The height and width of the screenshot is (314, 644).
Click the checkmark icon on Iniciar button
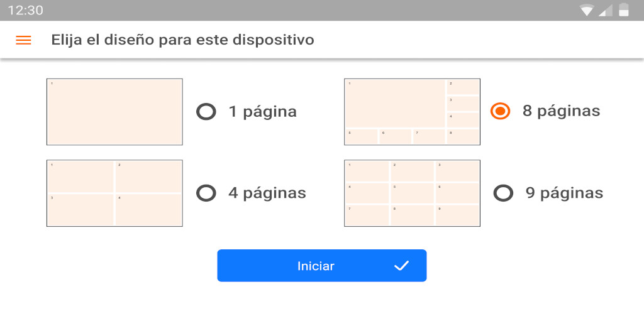(x=401, y=266)
